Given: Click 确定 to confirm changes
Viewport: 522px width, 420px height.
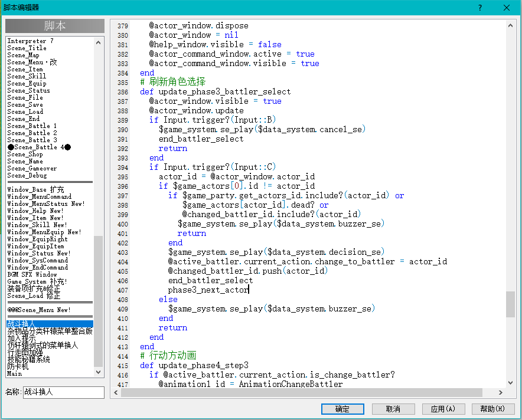Looking at the screenshot, I should pos(342,409).
